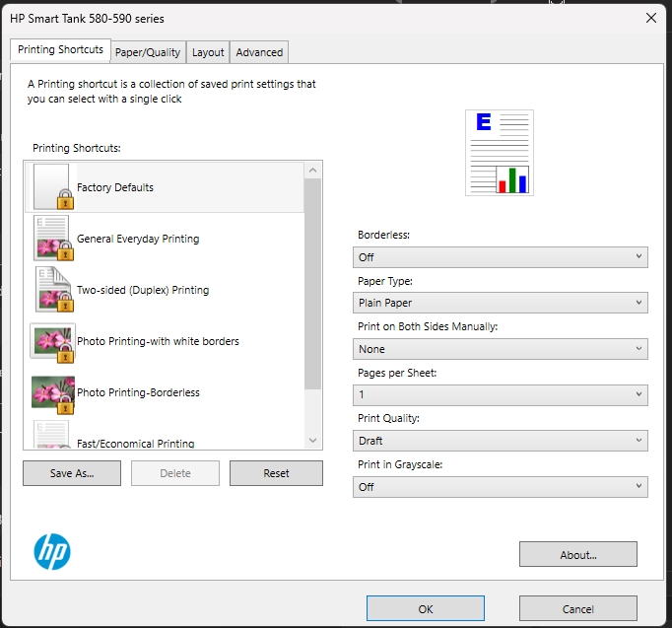Open the Borderless dropdown
Image resolution: width=672 pixels, height=628 pixels.
pyautogui.click(x=501, y=257)
